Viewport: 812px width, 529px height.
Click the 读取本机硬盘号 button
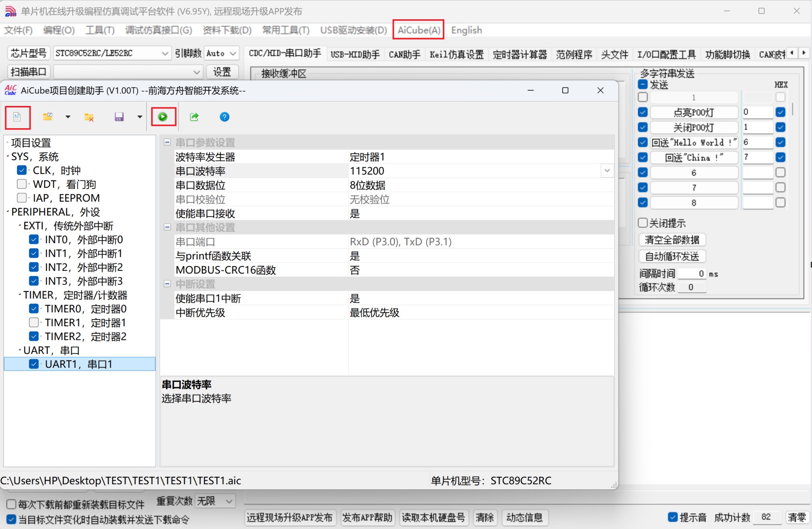pyautogui.click(x=433, y=517)
